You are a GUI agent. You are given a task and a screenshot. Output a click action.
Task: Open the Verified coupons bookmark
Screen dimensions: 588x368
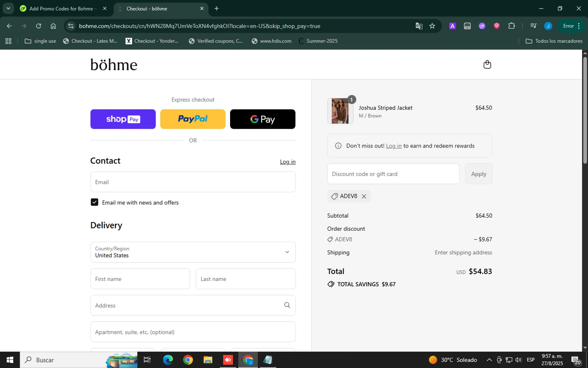[x=216, y=41]
